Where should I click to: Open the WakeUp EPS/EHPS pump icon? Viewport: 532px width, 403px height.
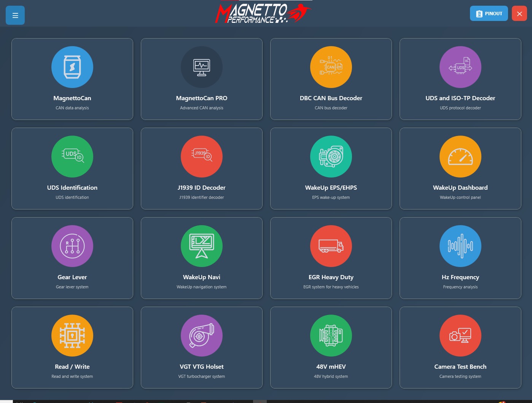(331, 157)
